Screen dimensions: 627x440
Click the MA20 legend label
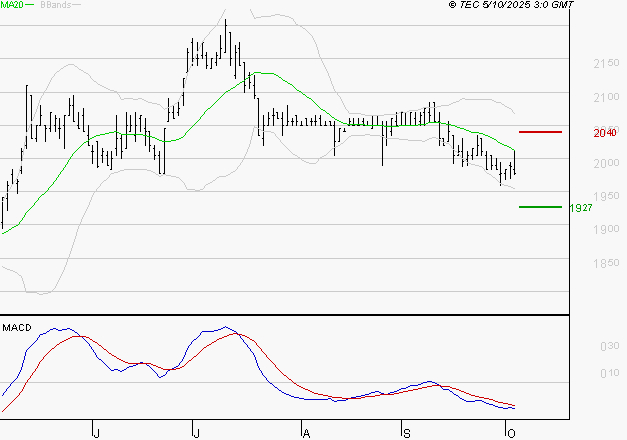pyautogui.click(x=12, y=5)
